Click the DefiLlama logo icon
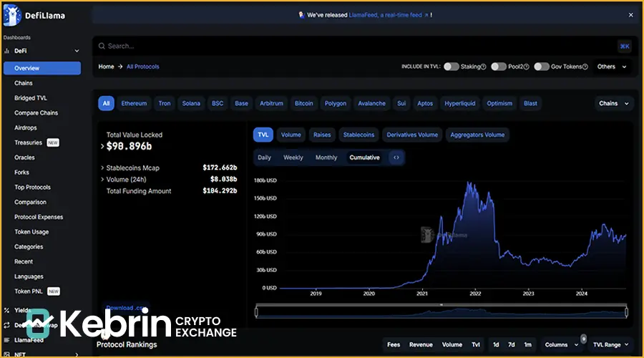Screen dimensions: 644x358 point(12,15)
